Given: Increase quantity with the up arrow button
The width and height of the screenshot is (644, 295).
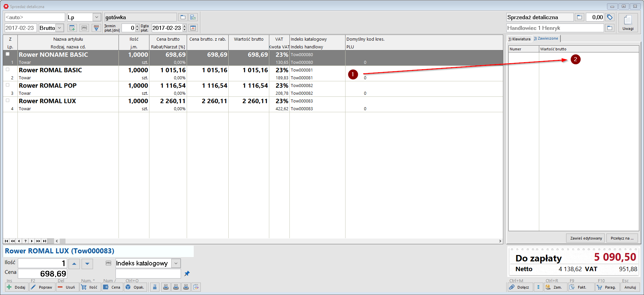Looking at the screenshot, I should [74, 263].
